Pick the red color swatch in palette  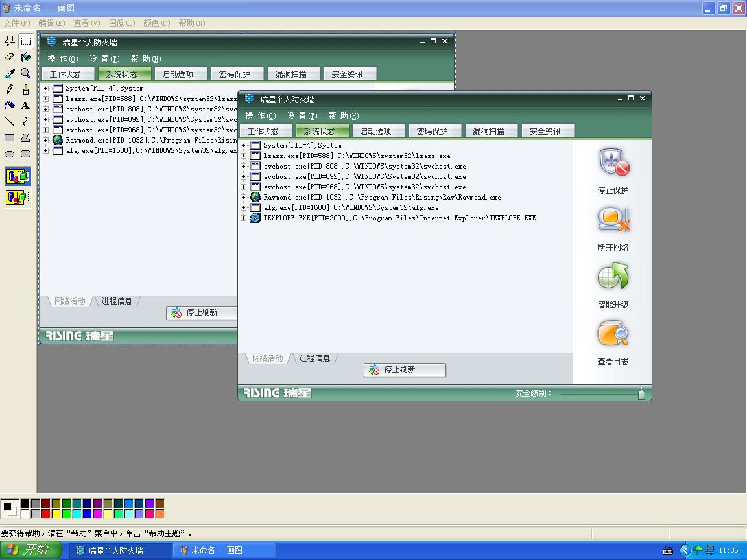coord(46,514)
